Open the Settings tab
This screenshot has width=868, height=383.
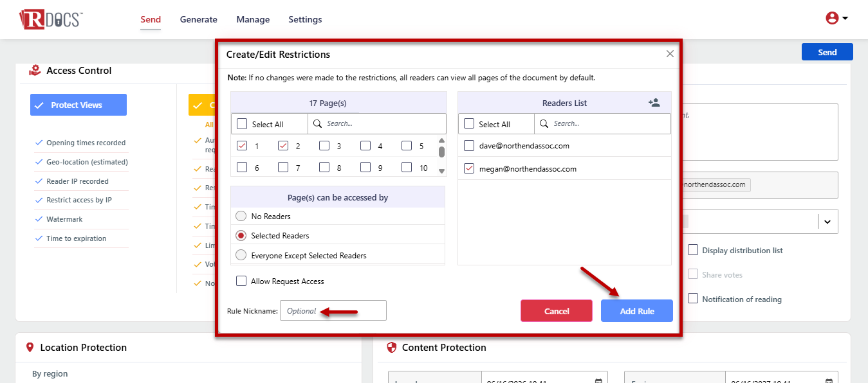click(305, 19)
